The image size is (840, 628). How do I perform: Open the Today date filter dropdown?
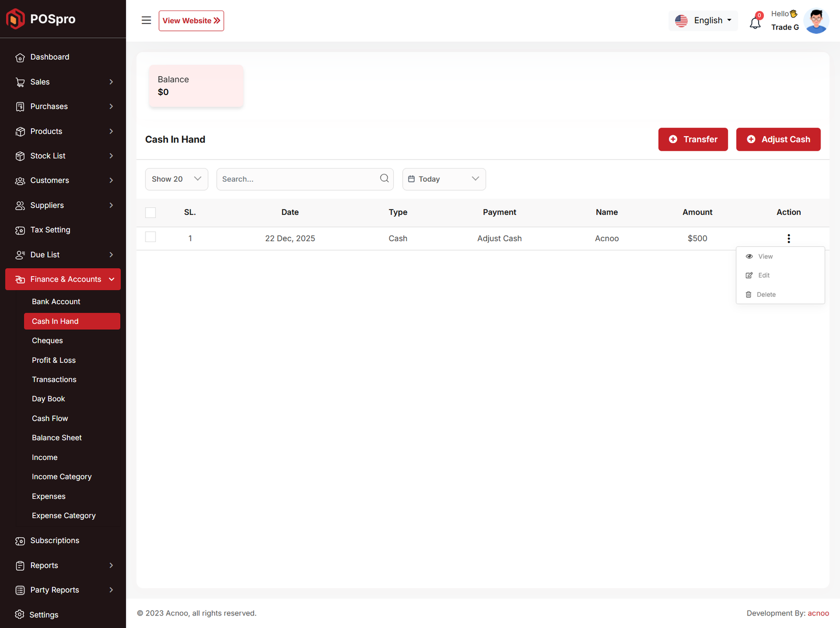[444, 179]
